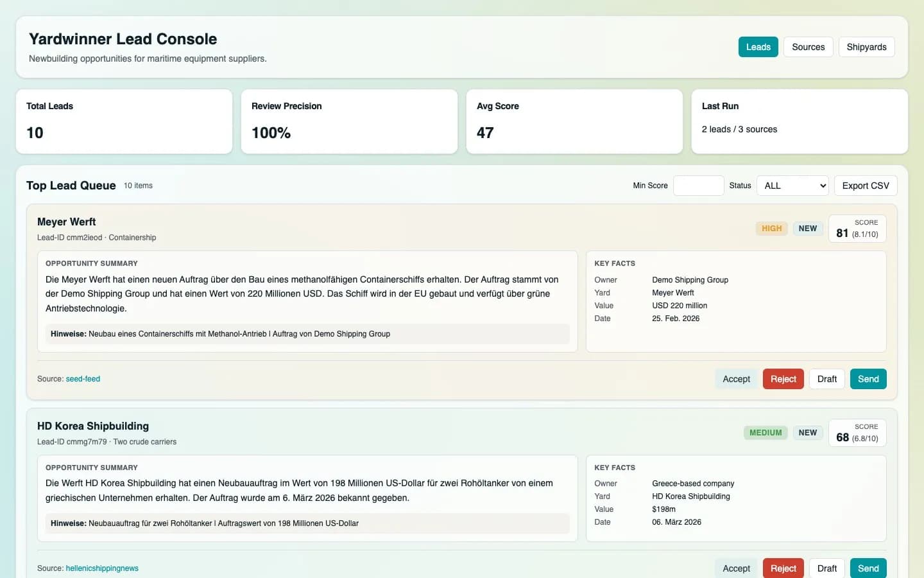This screenshot has width=924, height=578.
Task: Click the Export CSV button
Action: (x=866, y=185)
